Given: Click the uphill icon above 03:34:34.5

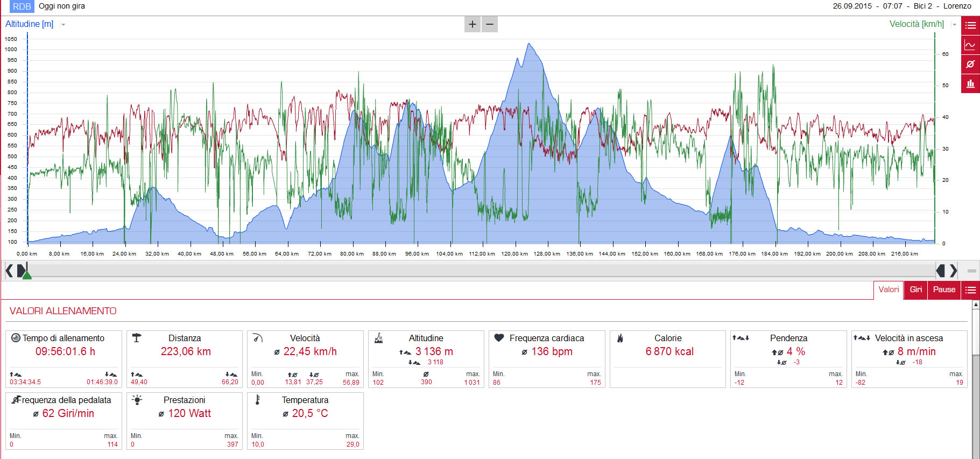Looking at the screenshot, I should click(x=16, y=374).
